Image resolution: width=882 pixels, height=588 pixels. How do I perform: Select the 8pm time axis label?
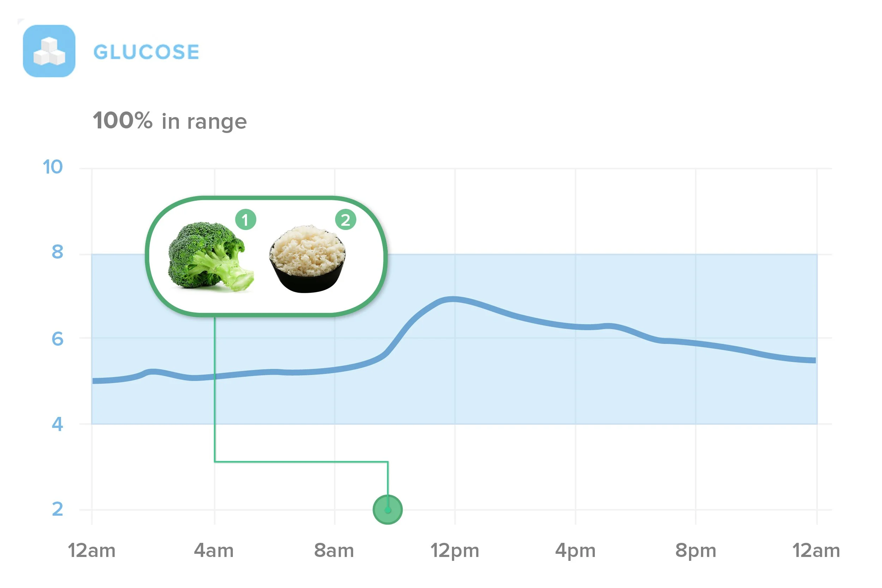point(696,551)
